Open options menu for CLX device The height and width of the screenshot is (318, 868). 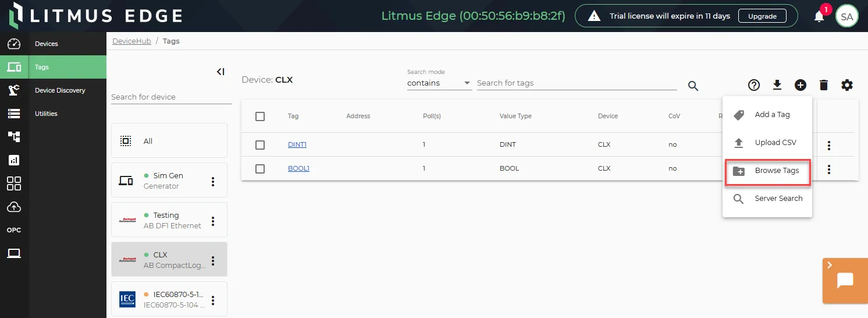tap(213, 261)
